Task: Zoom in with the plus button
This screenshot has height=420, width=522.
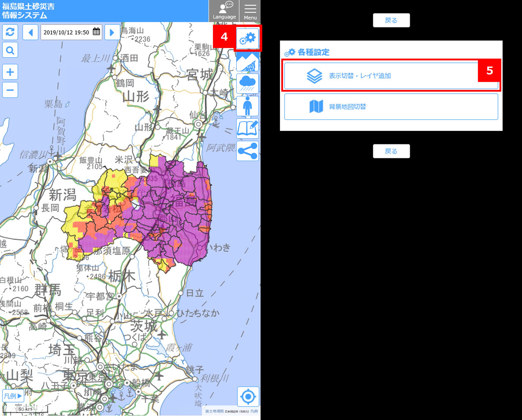Action: pyautogui.click(x=10, y=72)
